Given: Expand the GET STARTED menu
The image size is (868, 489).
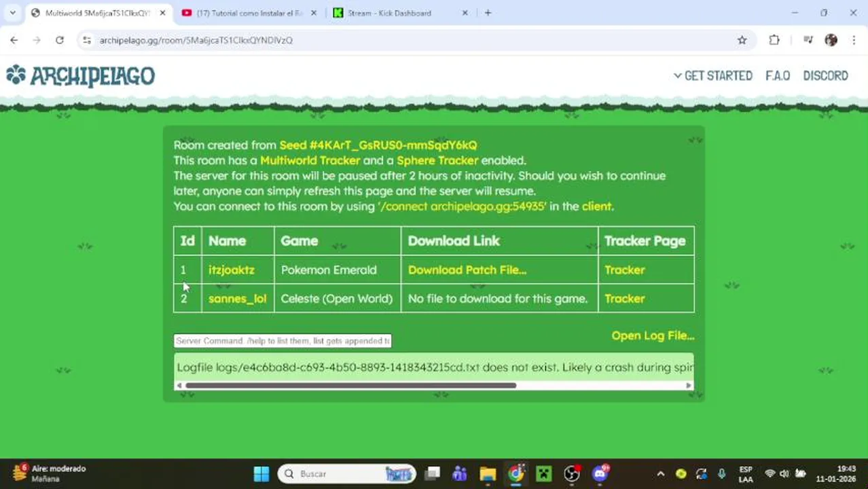Looking at the screenshot, I should point(713,75).
